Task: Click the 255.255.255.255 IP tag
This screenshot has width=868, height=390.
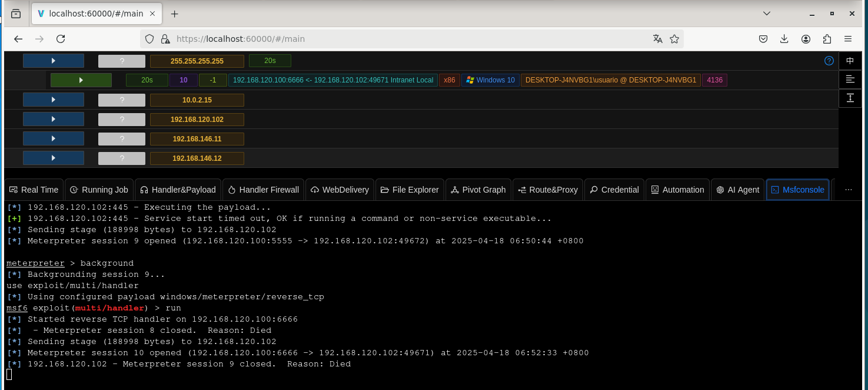Action: [x=197, y=61]
